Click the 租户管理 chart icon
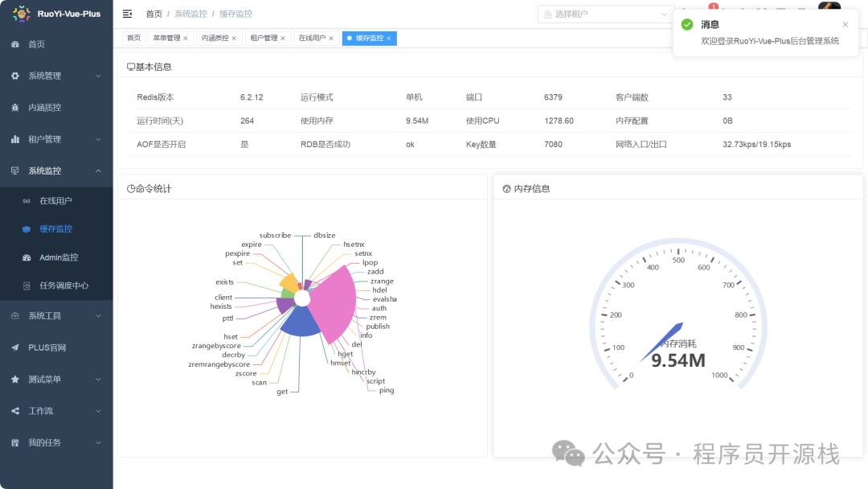Screen dimensions: 868x489 coord(15,139)
